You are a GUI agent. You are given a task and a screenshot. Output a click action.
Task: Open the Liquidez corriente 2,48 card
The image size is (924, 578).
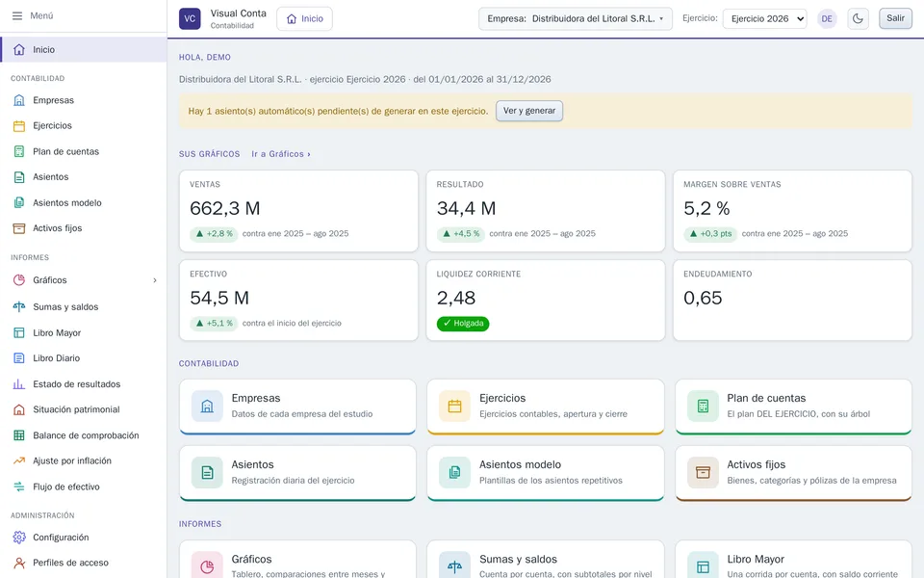546,301
